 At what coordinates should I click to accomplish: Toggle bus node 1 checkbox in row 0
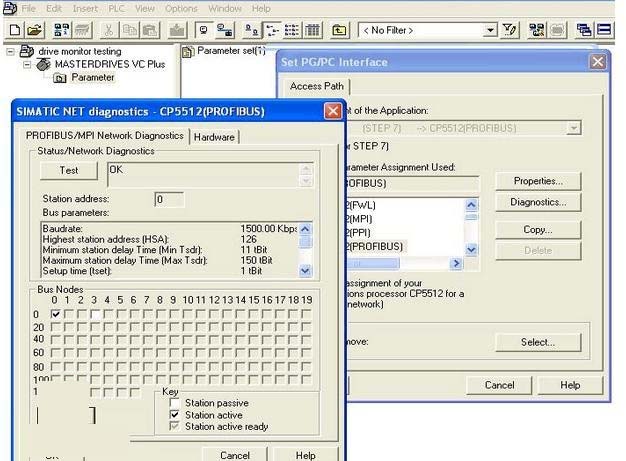(x=69, y=314)
